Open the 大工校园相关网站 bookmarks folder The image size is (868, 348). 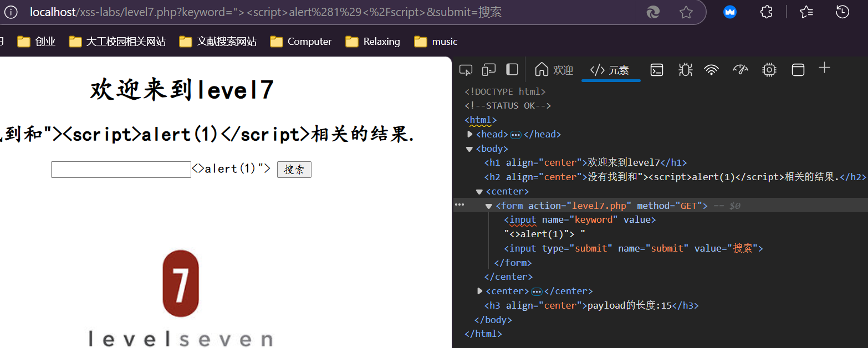(x=118, y=42)
